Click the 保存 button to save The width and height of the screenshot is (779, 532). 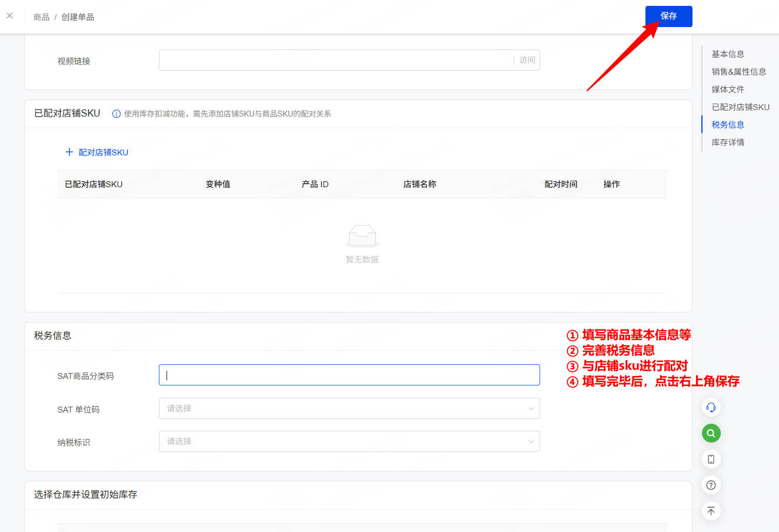tap(668, 16)
